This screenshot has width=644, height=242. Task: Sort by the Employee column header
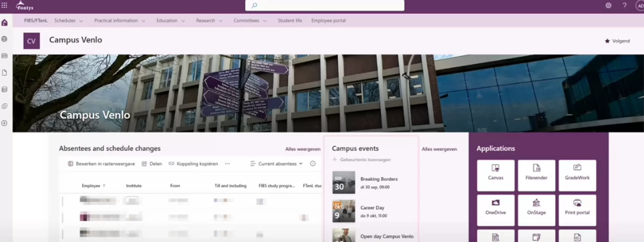(x=91, y=186)
